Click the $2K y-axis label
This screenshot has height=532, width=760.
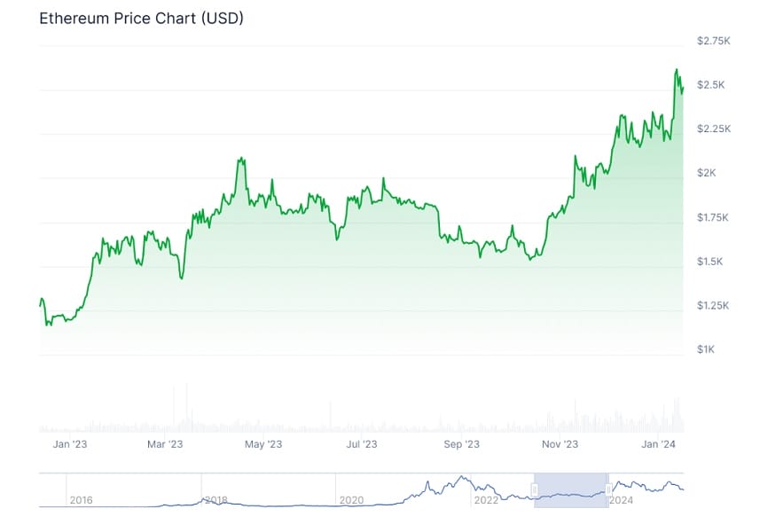pos(706,173)
